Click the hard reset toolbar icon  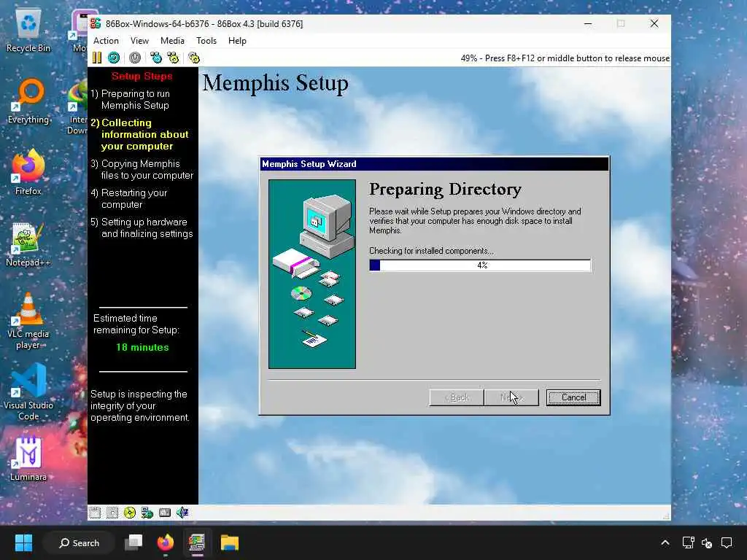tap(114, 58)
